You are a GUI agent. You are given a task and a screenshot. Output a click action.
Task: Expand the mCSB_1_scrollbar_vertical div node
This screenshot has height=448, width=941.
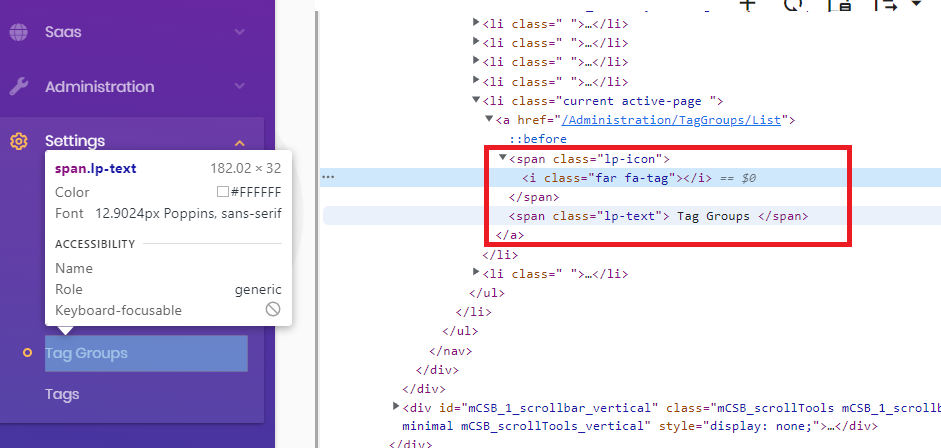(x=396, y=407)
